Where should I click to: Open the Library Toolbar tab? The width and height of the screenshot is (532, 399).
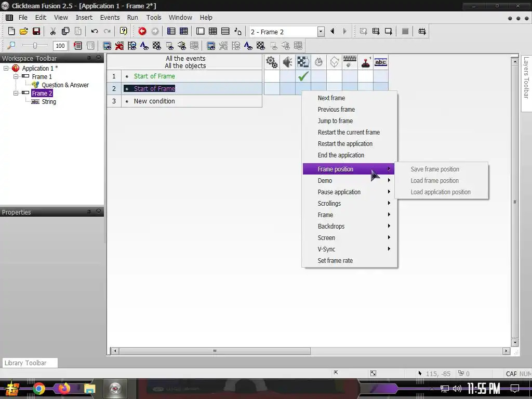(30, 363)
